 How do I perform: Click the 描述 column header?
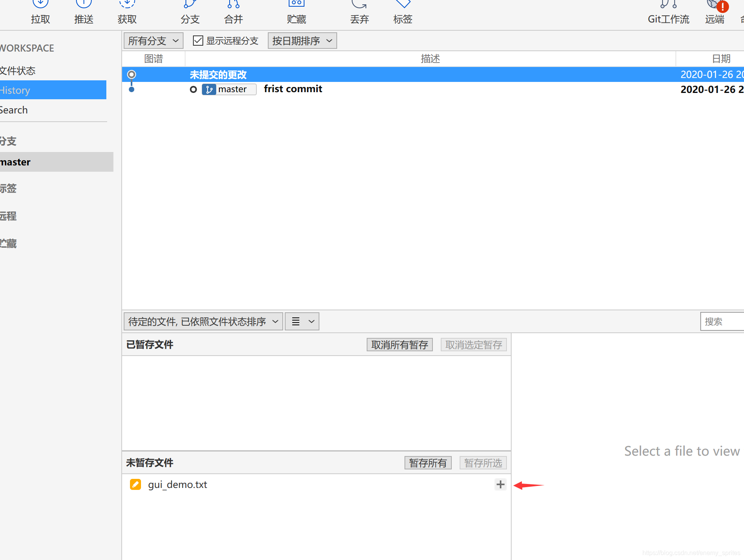point(430,59)
